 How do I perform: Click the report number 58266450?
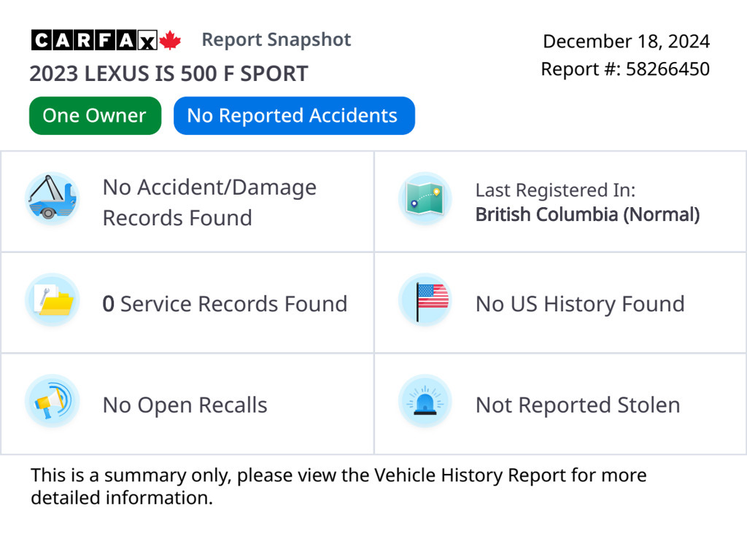pyautogui.click(x=667, y=69)
